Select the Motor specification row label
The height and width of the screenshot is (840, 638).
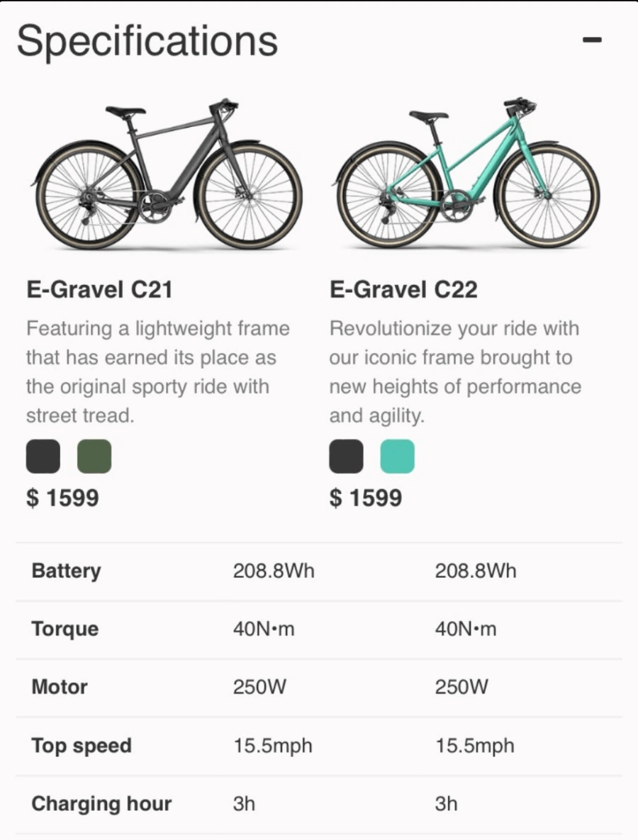click(60, 687)
